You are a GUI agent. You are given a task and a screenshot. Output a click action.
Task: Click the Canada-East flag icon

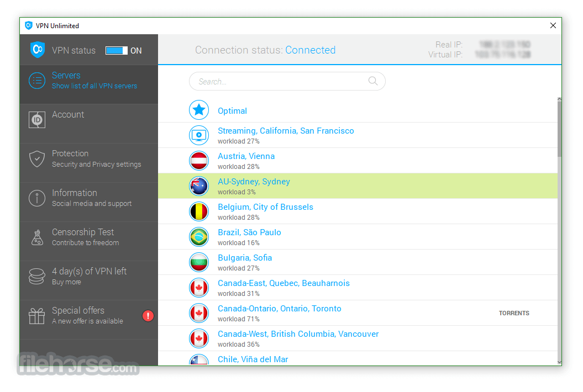coord(199,288)
